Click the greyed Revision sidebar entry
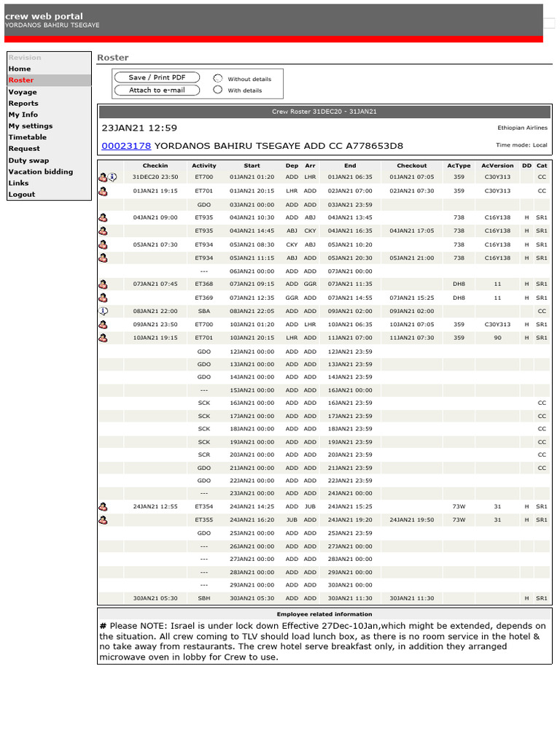This screenshot has width=560, height=747. tap(25, 58)
